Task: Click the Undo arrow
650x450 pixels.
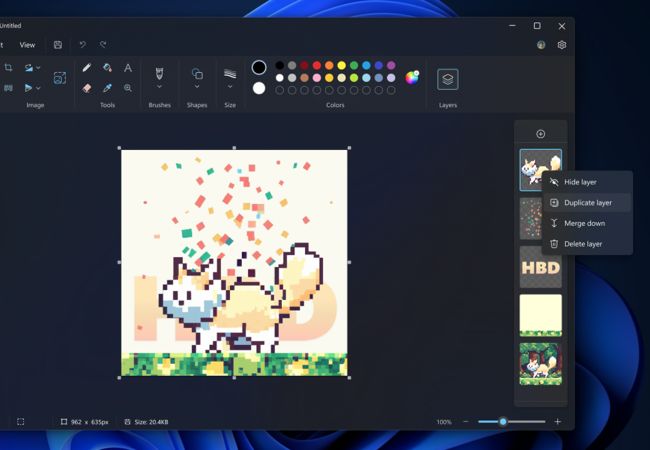Action: pyautogui.click(x=82, y=44)
